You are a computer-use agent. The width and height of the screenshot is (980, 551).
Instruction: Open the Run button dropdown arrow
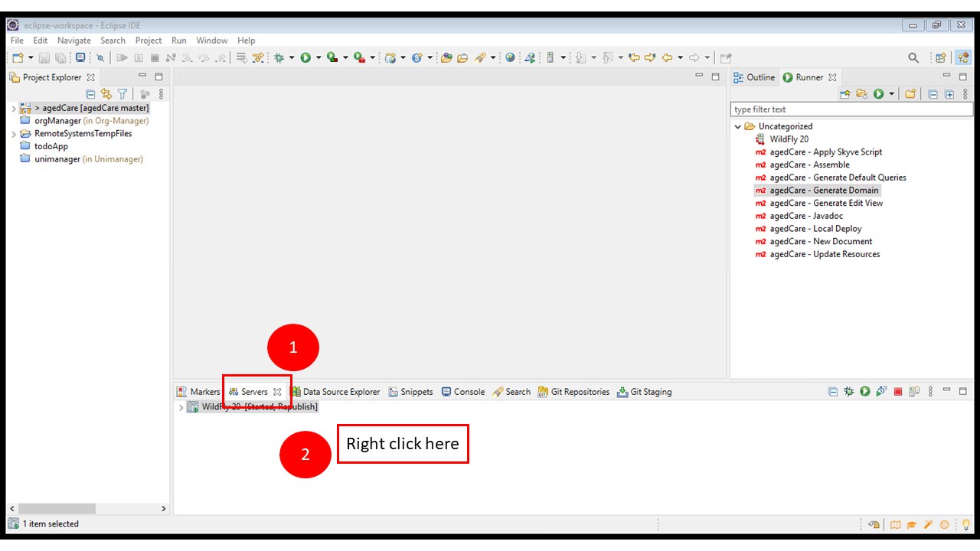[x=318, y=57]
